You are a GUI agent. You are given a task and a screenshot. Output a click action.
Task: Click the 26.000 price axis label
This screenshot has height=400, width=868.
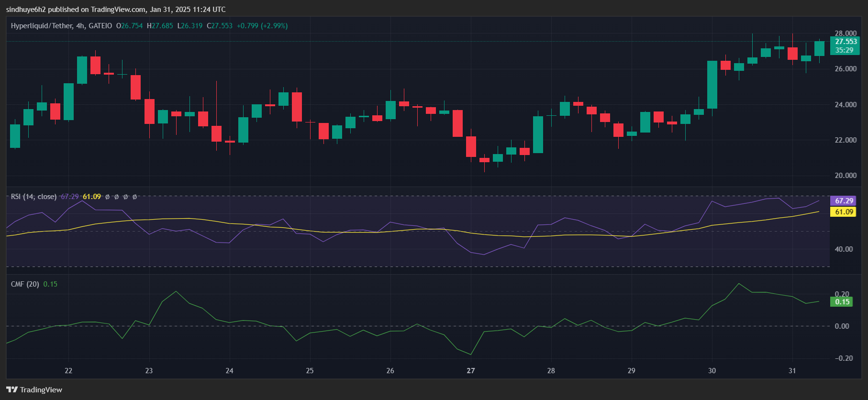click(x=846, y=69)
